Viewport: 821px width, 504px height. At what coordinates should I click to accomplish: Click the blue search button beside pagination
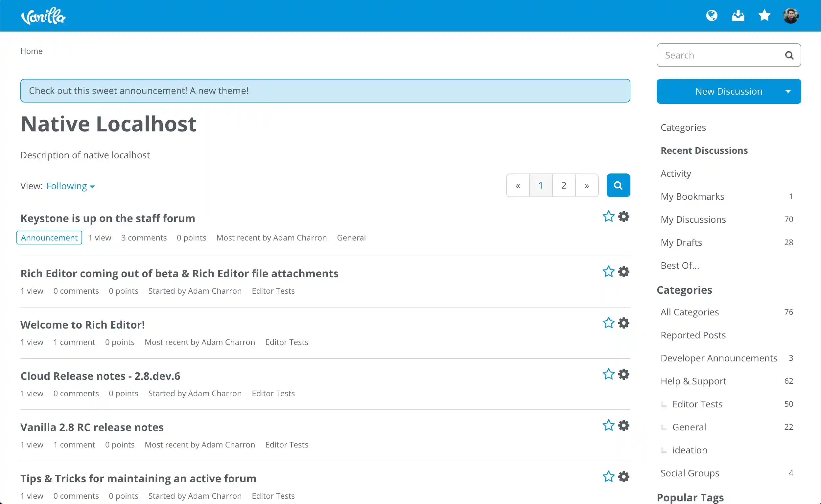pos(618,185)
